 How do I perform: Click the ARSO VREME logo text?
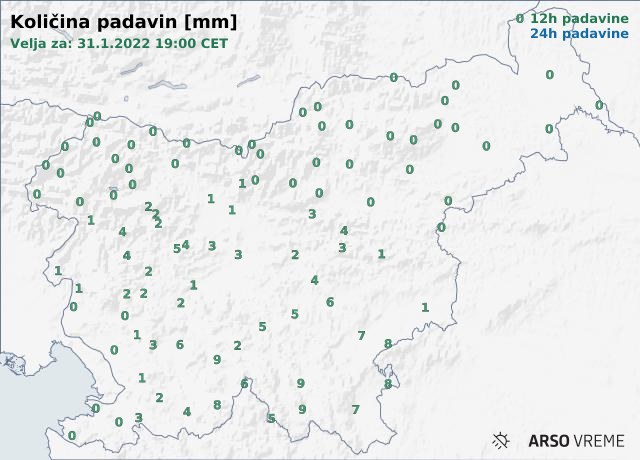pyautogui.click(x=576, y=441)
